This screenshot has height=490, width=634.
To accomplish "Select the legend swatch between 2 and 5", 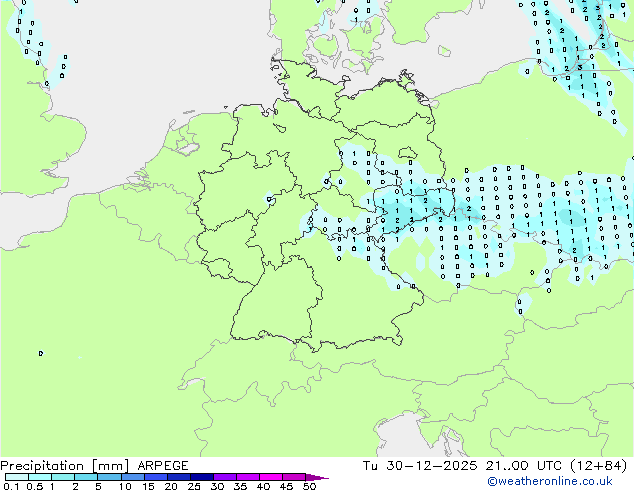I will tap(86, 477).
